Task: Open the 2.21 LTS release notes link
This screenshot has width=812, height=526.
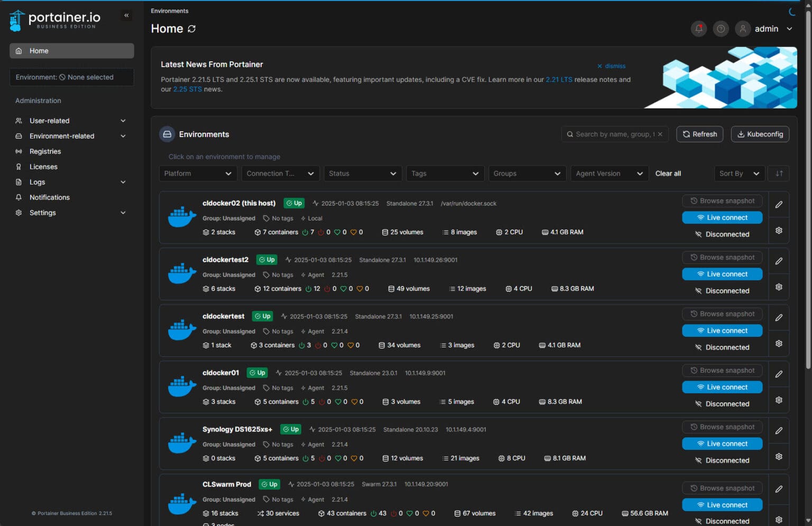Action: [x=559, y=79]
